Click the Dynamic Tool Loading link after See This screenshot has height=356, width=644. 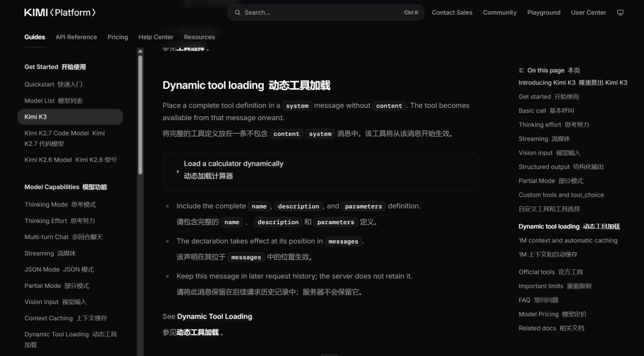215,317
